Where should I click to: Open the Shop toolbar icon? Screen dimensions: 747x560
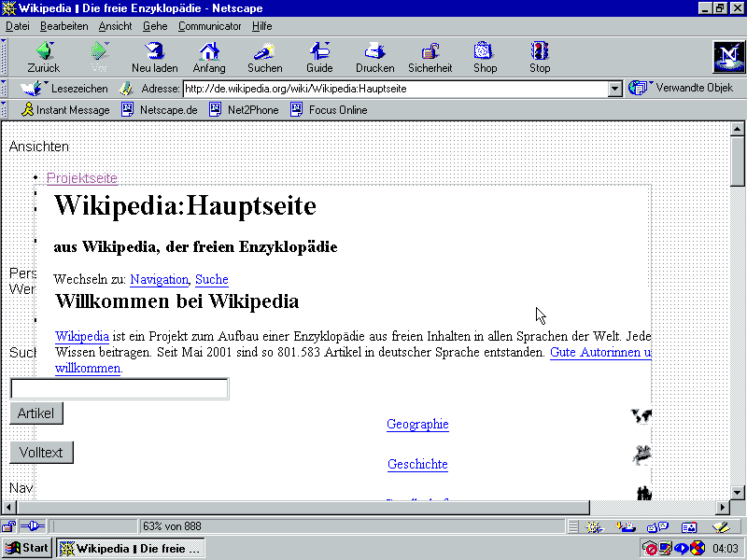click(485, 57)
